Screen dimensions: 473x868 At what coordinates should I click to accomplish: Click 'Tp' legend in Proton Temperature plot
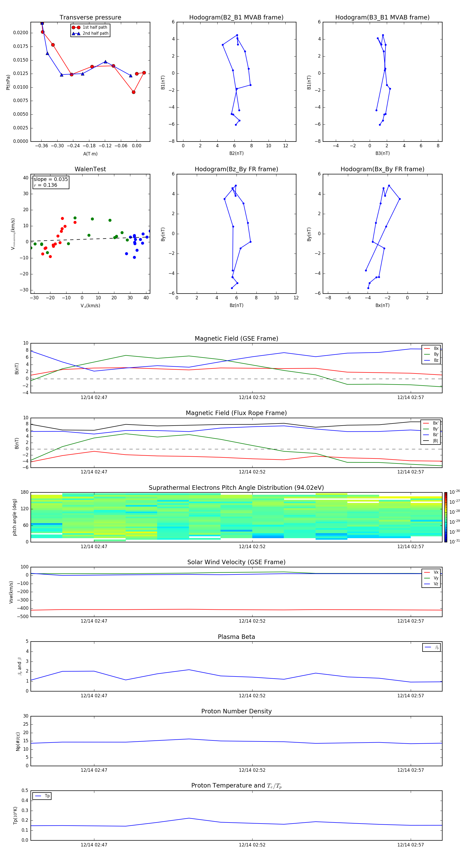42,796
